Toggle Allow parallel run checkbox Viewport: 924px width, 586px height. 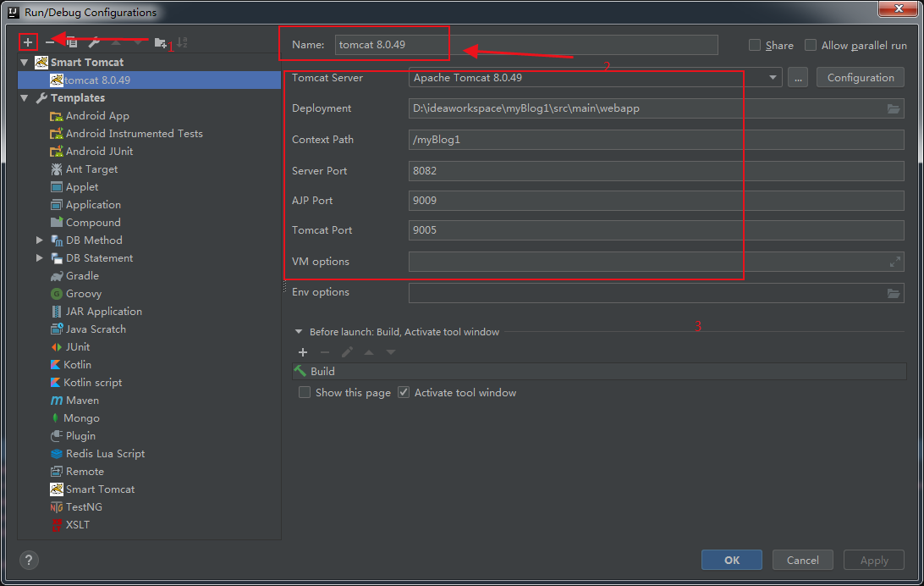point(811,46)
